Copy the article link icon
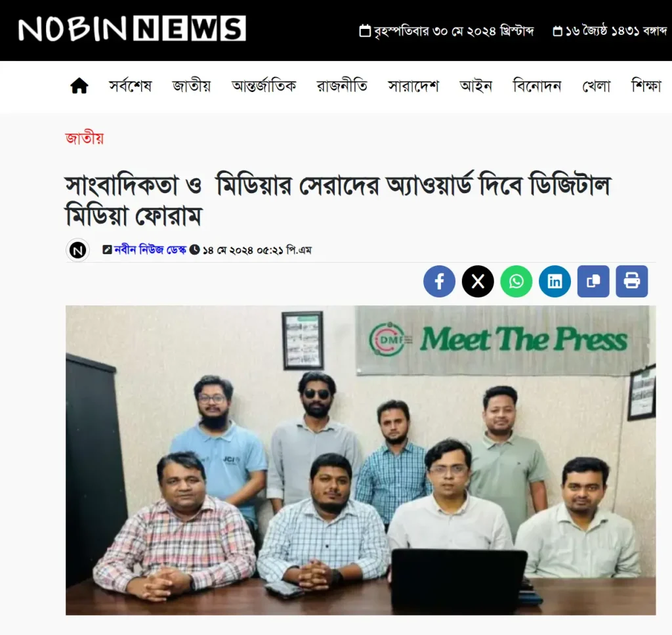 [x=593, y=281]
